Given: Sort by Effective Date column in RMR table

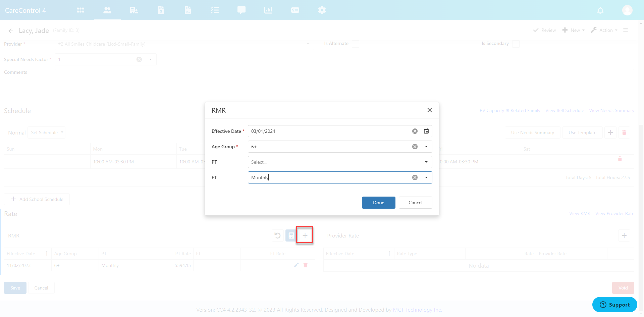Looking at the screenshot, I should coord(28,254).
